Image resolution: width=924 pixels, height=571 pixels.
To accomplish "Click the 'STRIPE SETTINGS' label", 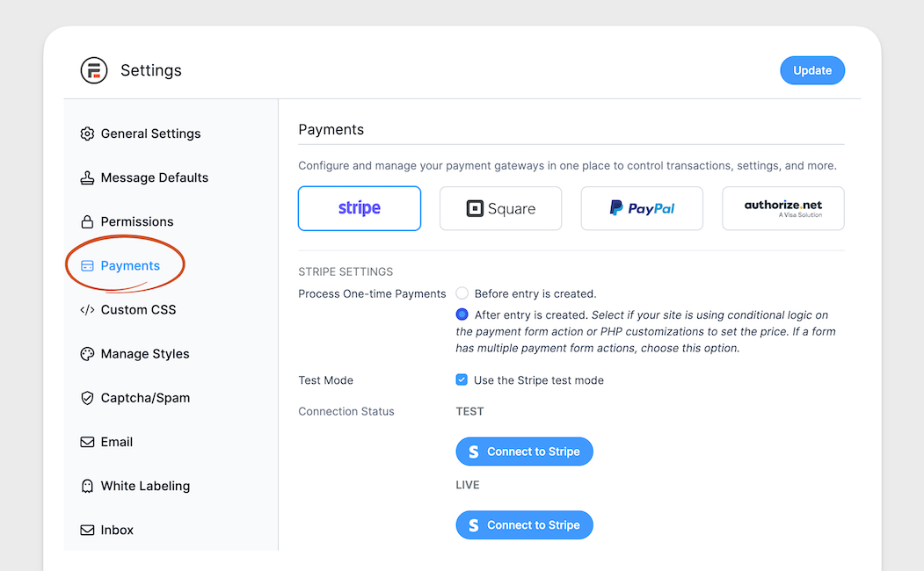I will [x=346, y=271].
